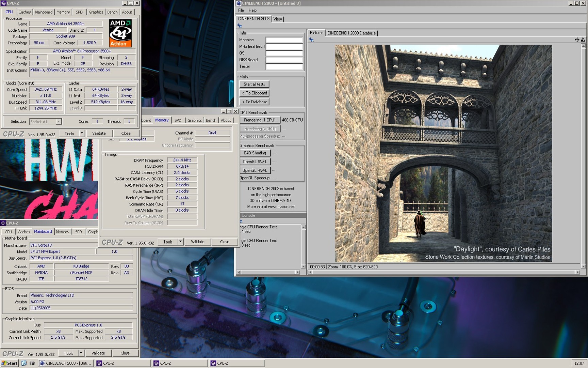Screen dimensions: 588x368
Task: Click the Close button in the CPU-Z Memory window
Action: point(225,242)
